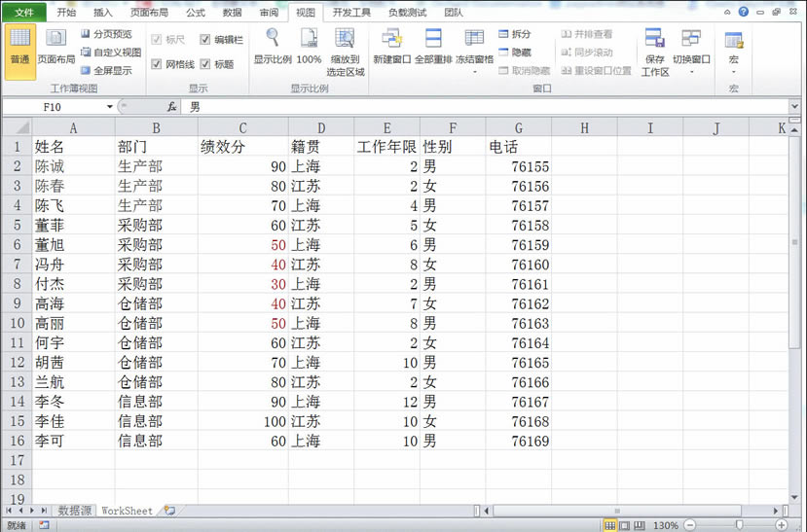
Task: Toggle the Headings (标题) checkbox
Action: pos(204,64)
